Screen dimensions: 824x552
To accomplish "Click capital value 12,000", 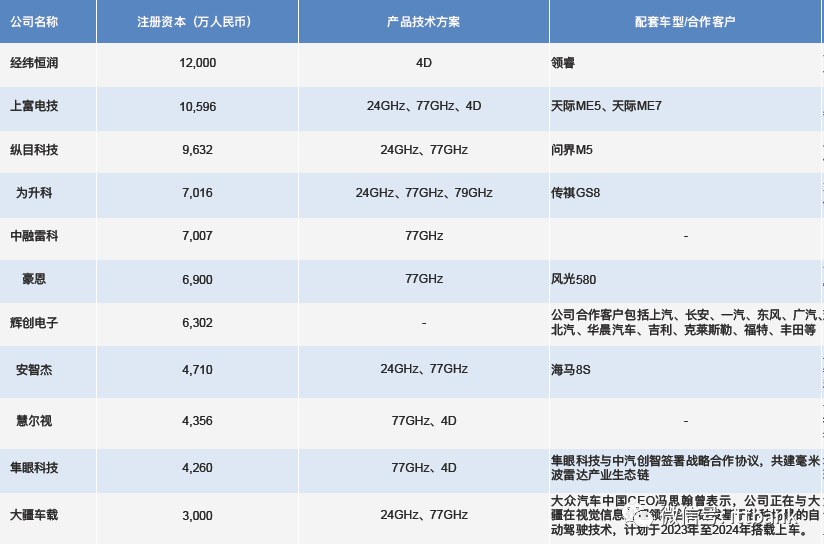I will tap(198, 63).
